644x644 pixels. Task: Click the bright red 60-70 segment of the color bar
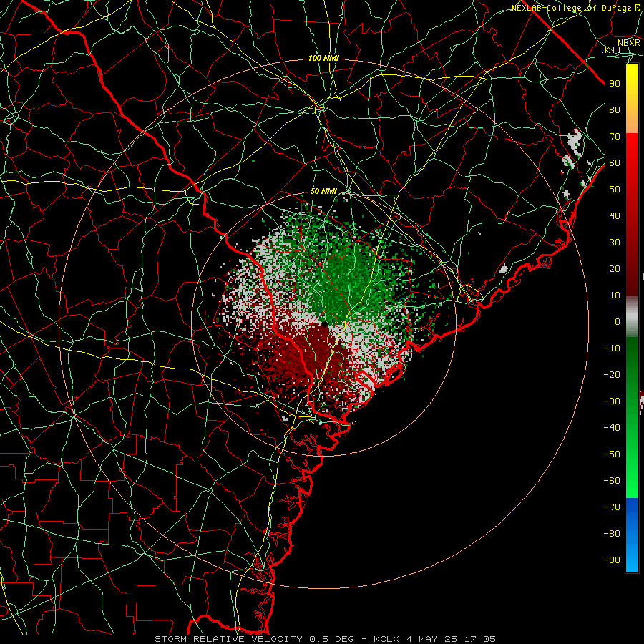pyautogui.click(x=632, y=149)
